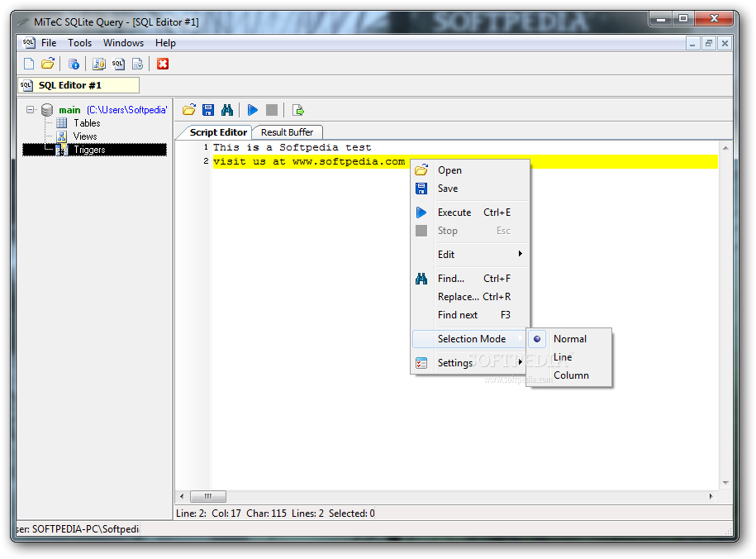Click the horizontal scrollbar thumb
This screenshot has height=559, width=756.
208,496
